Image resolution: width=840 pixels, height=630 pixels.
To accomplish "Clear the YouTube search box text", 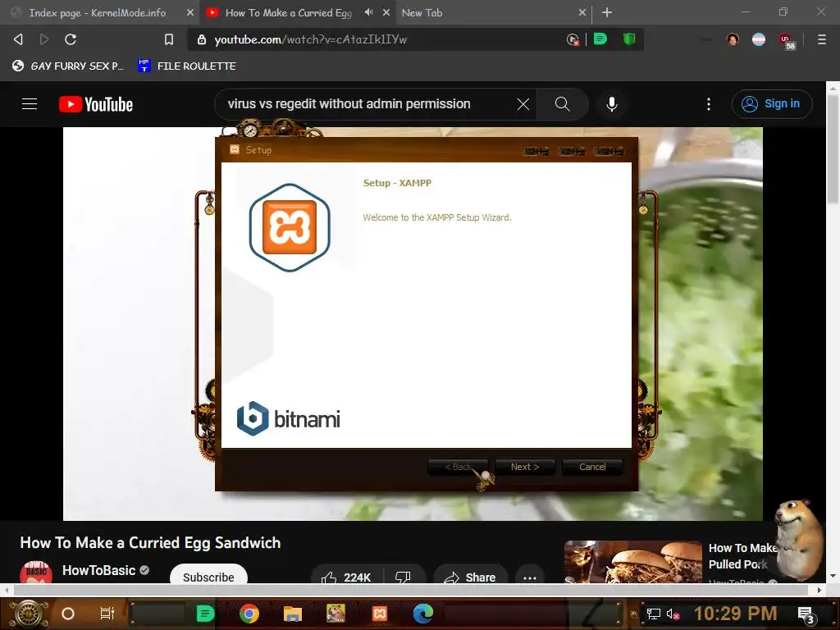I will point(523,104).
